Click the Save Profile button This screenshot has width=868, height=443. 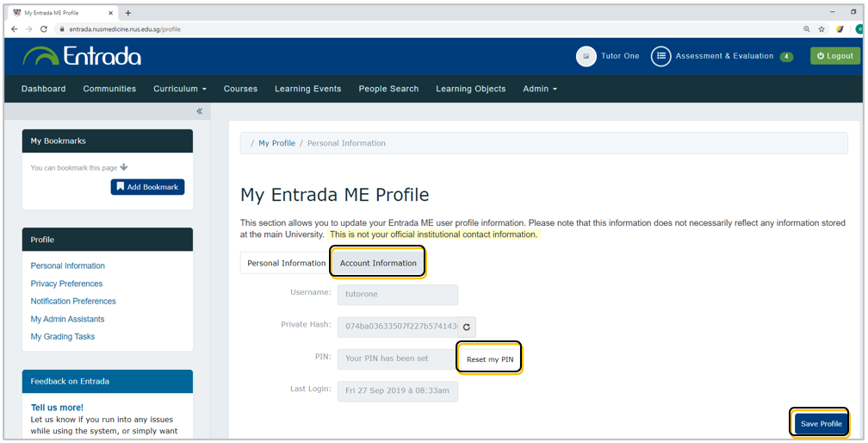821,424
